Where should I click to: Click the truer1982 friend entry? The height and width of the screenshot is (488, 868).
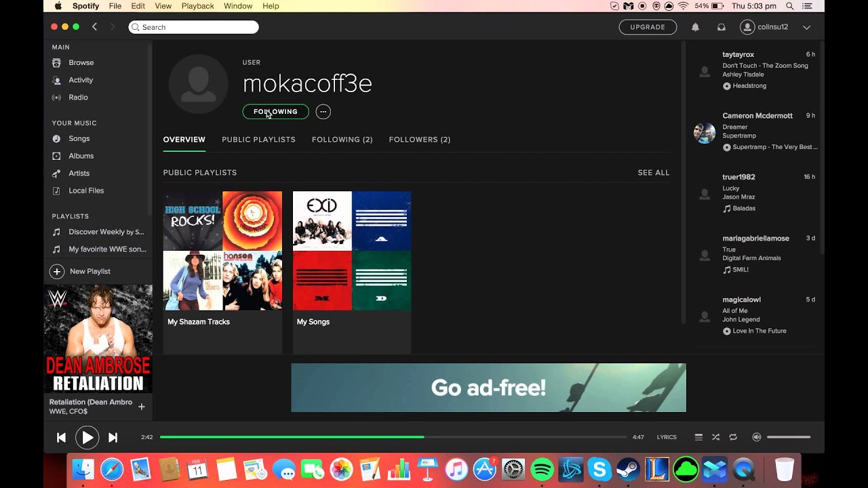coord(755,192)
